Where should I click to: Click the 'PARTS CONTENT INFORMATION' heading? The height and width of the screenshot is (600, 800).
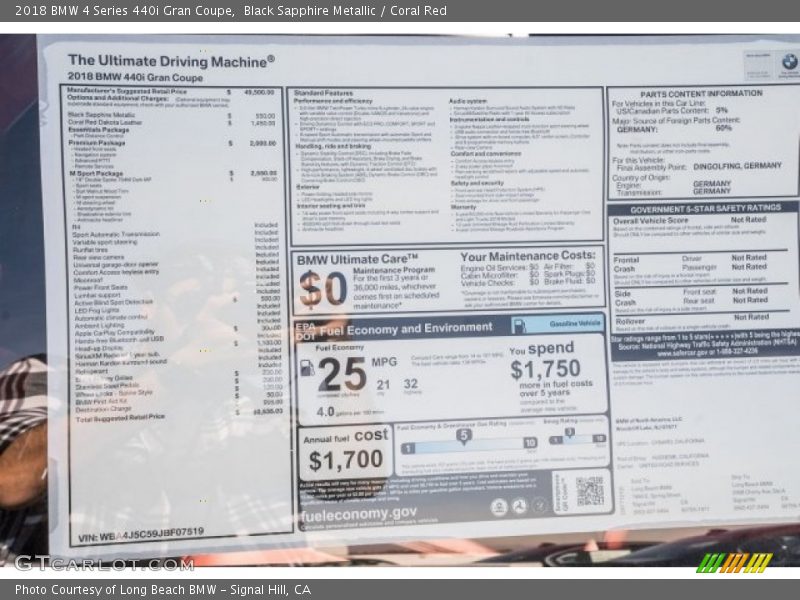(702, 93)
